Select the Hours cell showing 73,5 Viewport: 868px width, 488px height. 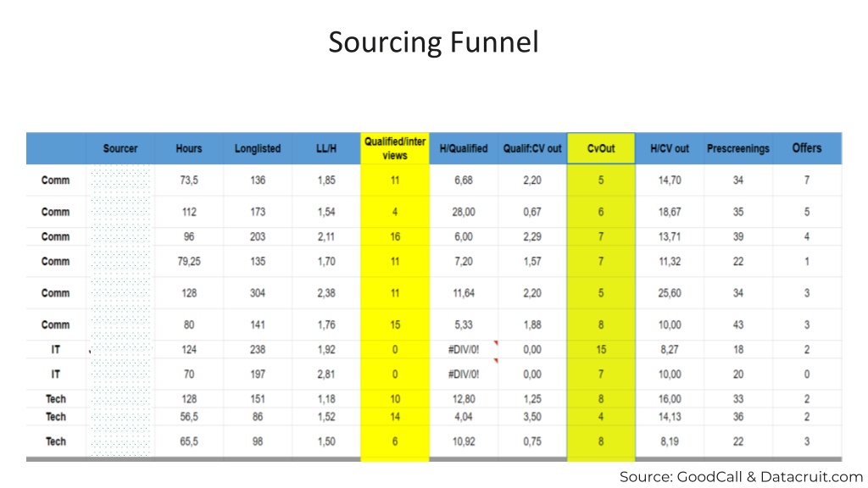tap(189, 180)
